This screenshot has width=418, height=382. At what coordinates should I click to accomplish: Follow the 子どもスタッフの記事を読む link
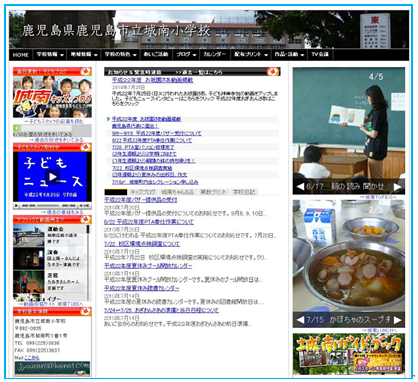point(53,122)
